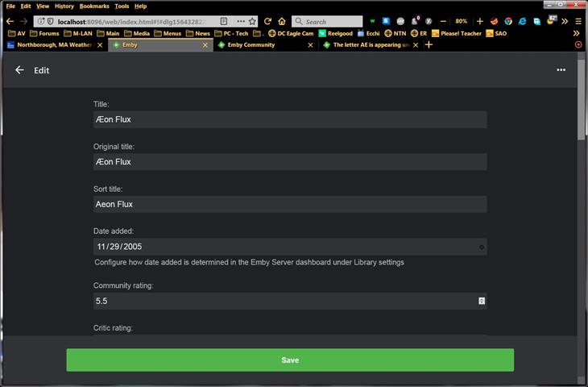The image size is (588, 387).
Task: Bookmark this page with the star icon
Action: (x=252, y=22)
